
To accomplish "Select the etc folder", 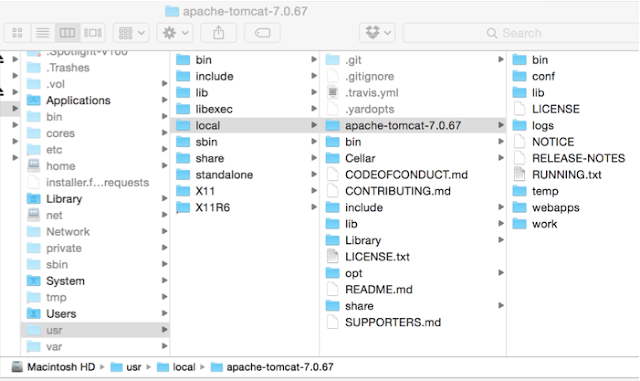I will 54,149.
